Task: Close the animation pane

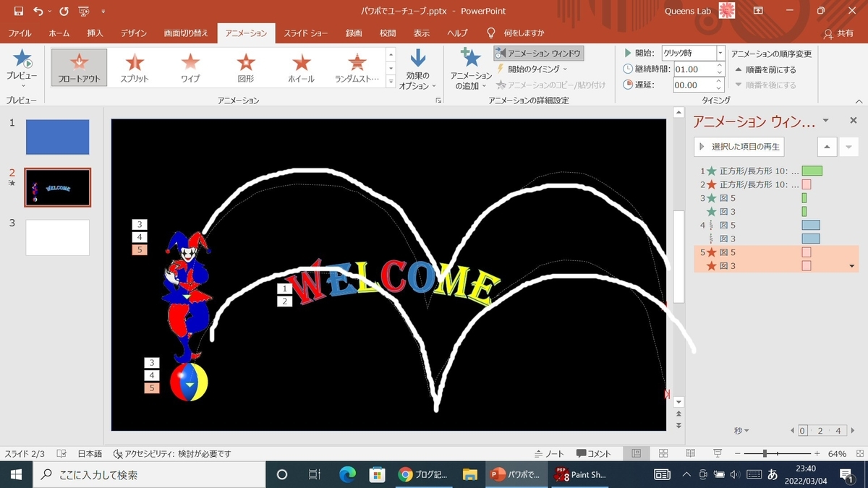Action: [x=853, y=121]
